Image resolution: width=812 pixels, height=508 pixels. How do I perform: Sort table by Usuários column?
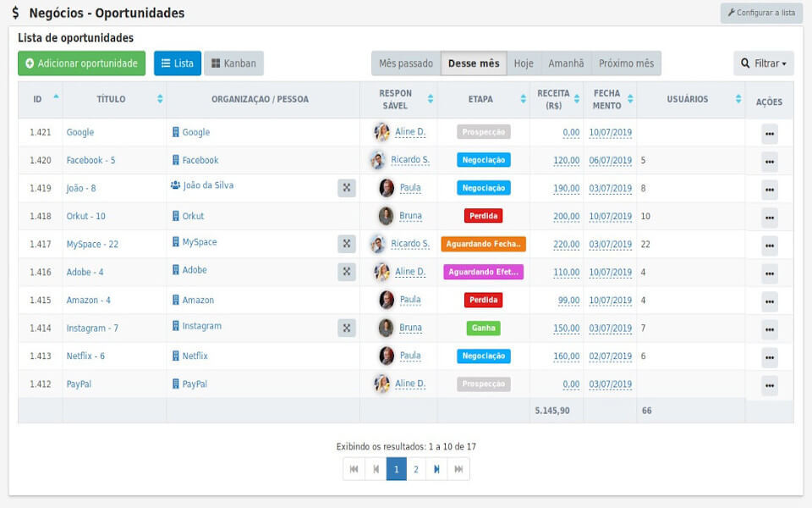[x=738, y=99]
